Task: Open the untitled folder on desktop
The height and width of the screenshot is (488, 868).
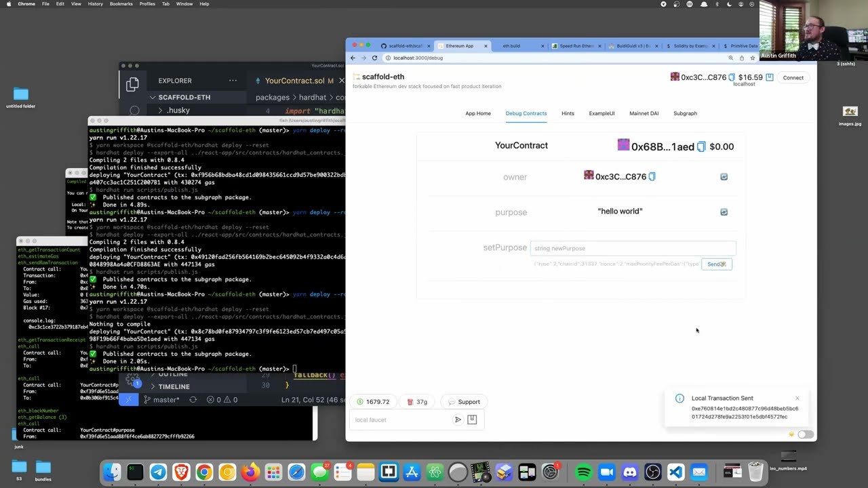Action: pyautogui.click(x=21, y=94)
